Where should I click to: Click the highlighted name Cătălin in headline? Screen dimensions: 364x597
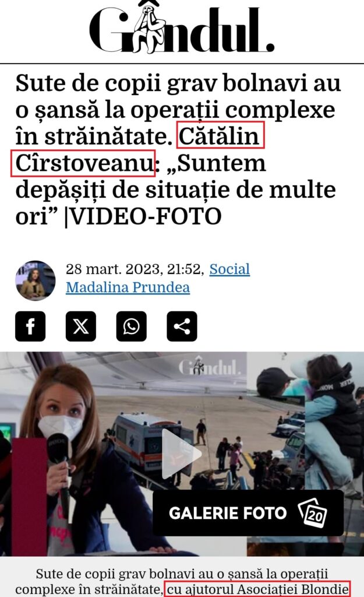(x=220, y=135)
